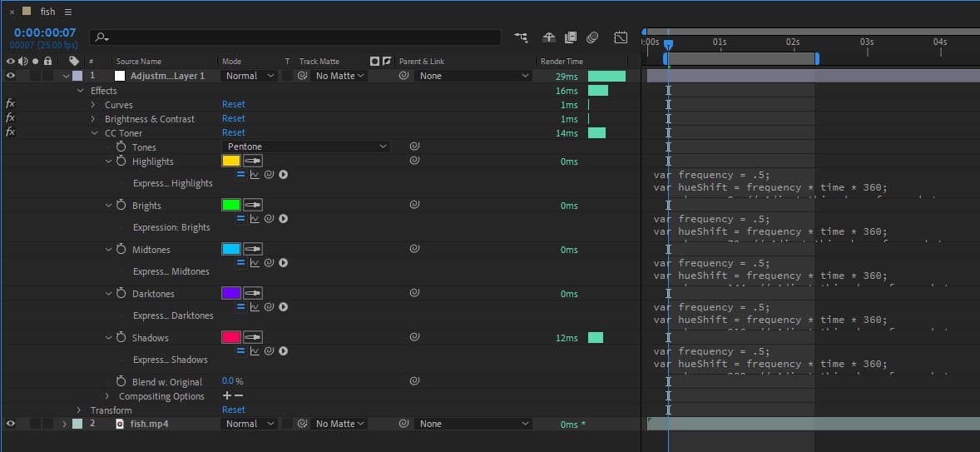The width and height of the screenshot is (980, 452).
Task: Disable Highlights expression with equals toggle
Action: coord(240,175)
